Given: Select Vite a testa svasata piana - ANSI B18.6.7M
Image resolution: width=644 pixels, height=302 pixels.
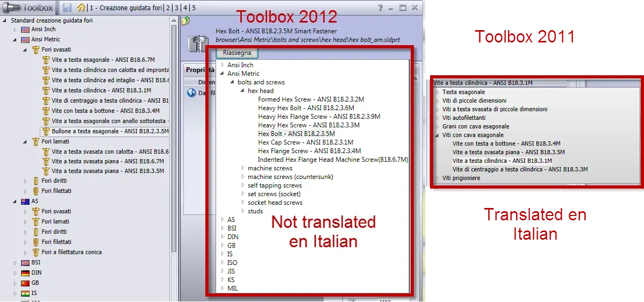Looking at the screenshot, I should (x=108, y=162).
